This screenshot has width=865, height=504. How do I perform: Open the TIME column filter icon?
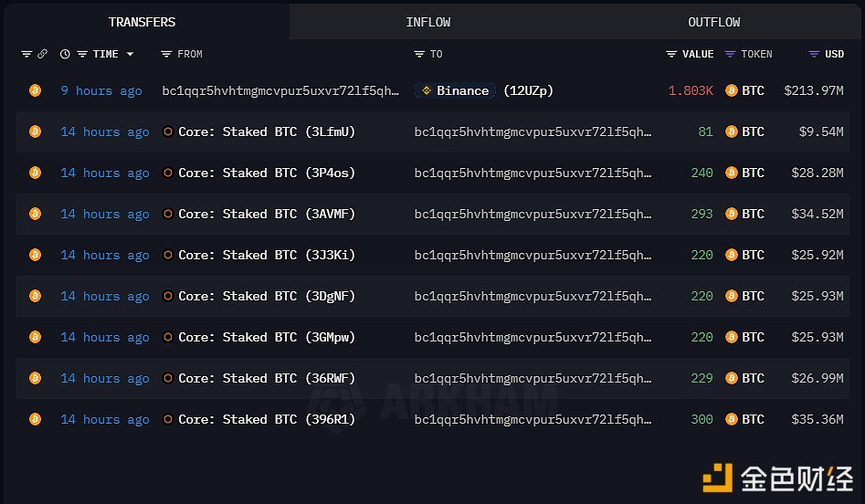coord(82,54)
